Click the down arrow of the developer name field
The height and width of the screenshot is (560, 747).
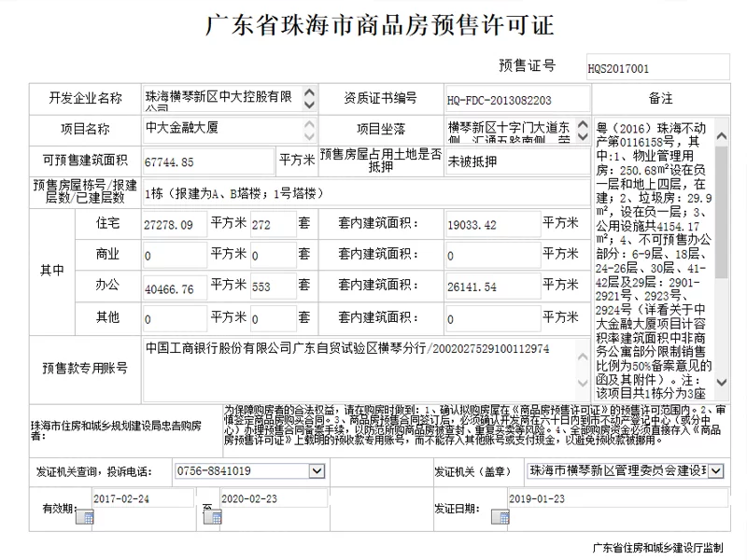pos(310,105)
